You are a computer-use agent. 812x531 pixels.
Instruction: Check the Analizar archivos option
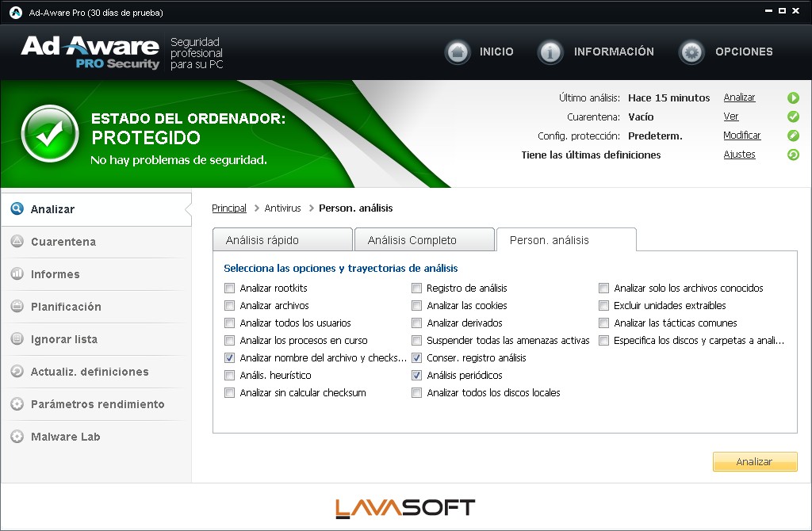(x=229, y=306)
